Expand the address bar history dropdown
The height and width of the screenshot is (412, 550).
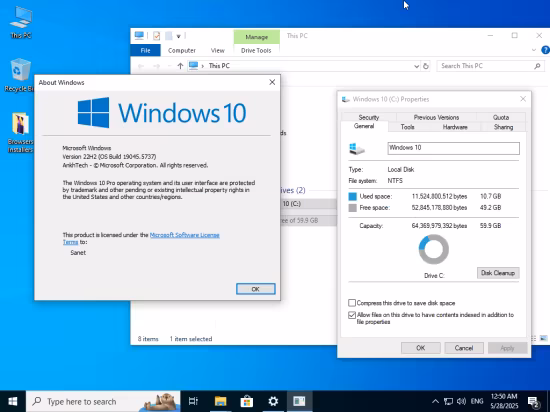tap(416, 66)
